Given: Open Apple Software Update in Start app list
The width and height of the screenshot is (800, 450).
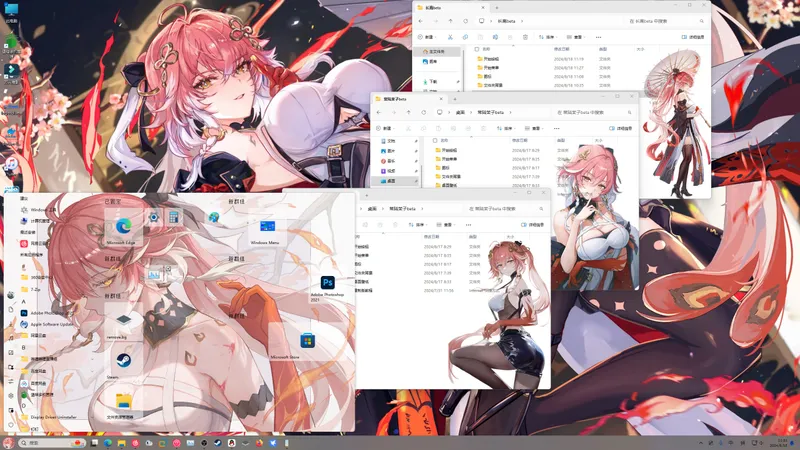Looking at the screenshot, I should 47,324.
